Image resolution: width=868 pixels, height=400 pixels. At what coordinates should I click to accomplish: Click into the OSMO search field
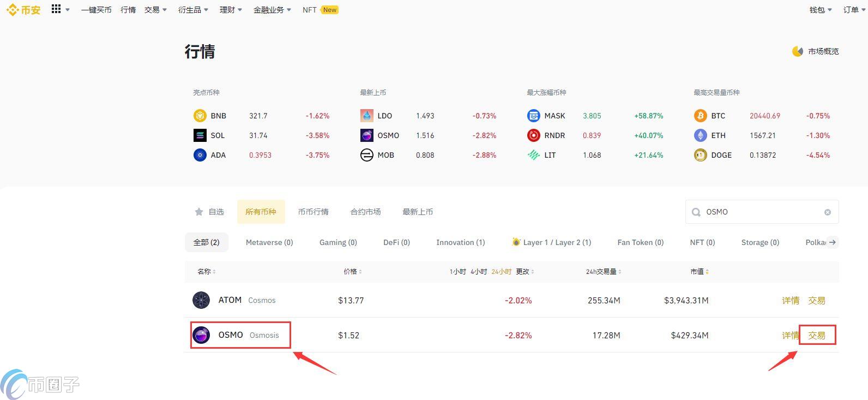point(762,212)
